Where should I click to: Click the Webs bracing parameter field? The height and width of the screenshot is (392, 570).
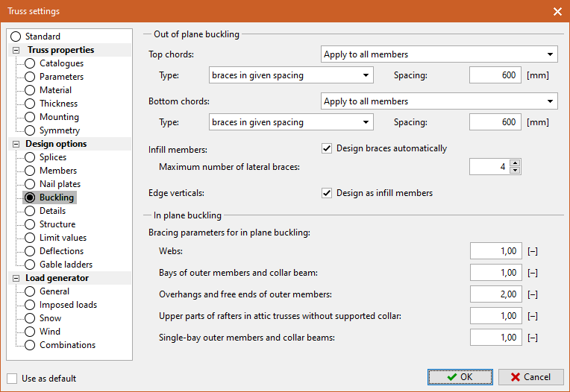click(495, 252)
